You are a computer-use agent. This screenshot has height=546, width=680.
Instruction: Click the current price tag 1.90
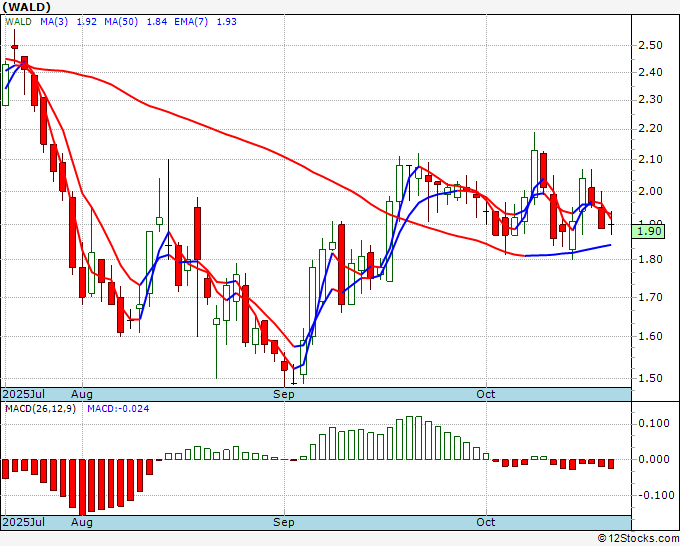point(648,231)
